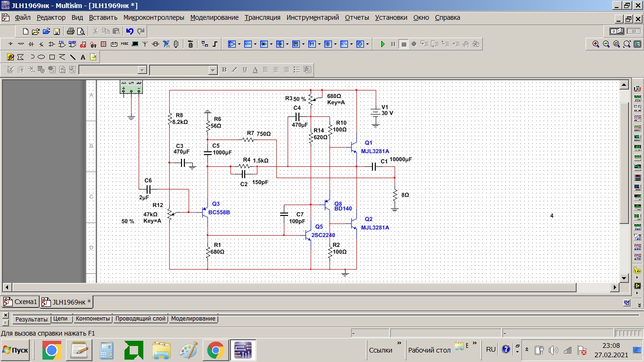Open dropdown arrow beside the op-amp triangle icon

pos(239,44)
